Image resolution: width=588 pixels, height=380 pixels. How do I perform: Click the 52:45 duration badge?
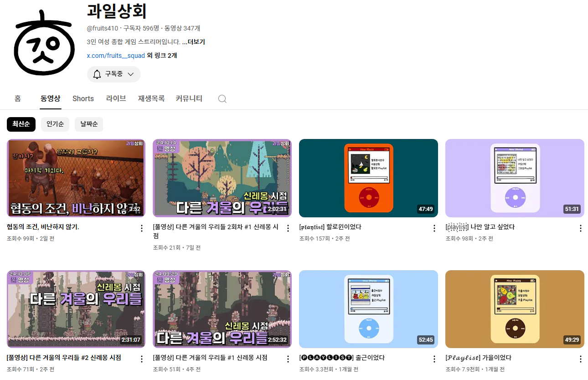[426, 340]
